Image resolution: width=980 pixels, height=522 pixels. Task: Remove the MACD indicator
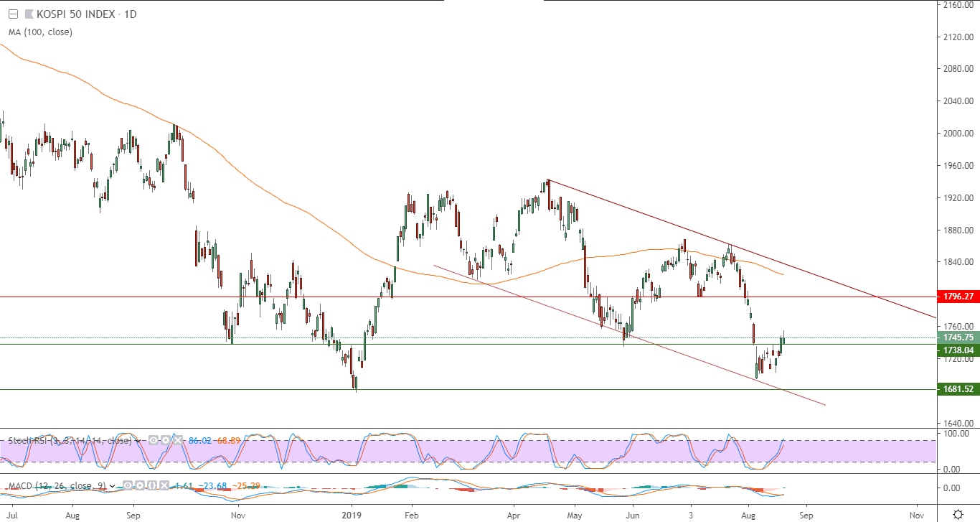(x=164, y=485)
